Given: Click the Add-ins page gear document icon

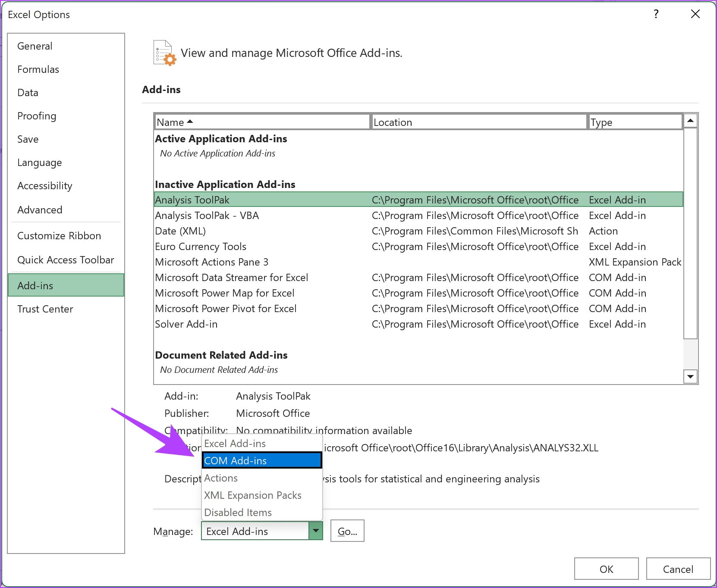Looking at the screenshot, I should point(165,53).
